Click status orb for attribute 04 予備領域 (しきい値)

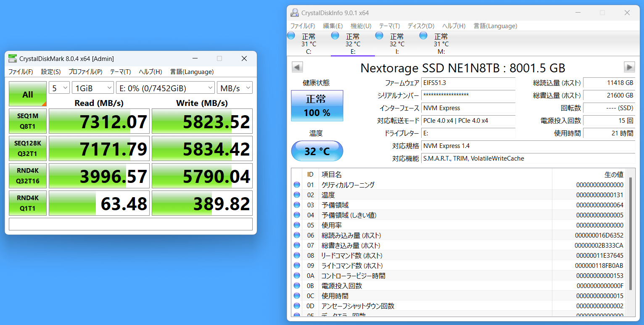[297, 215]
